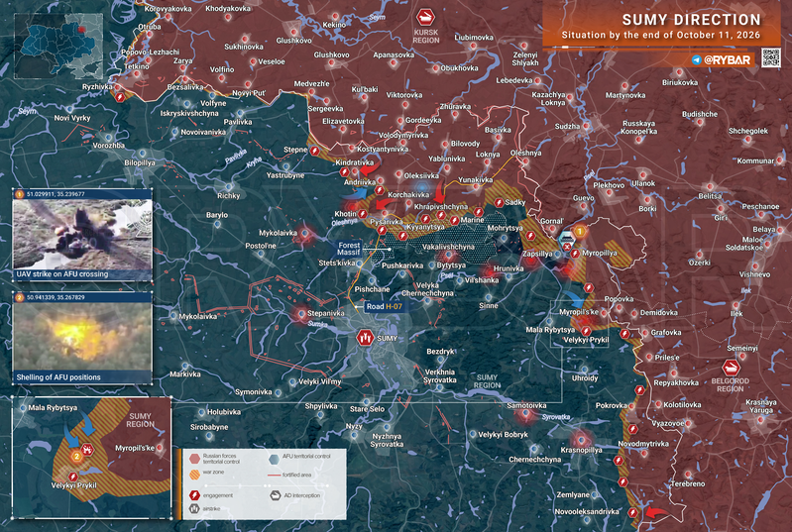Click the Korovyakovka village label
This screenshot has height=532, width=792.
[x=169, y=9]
